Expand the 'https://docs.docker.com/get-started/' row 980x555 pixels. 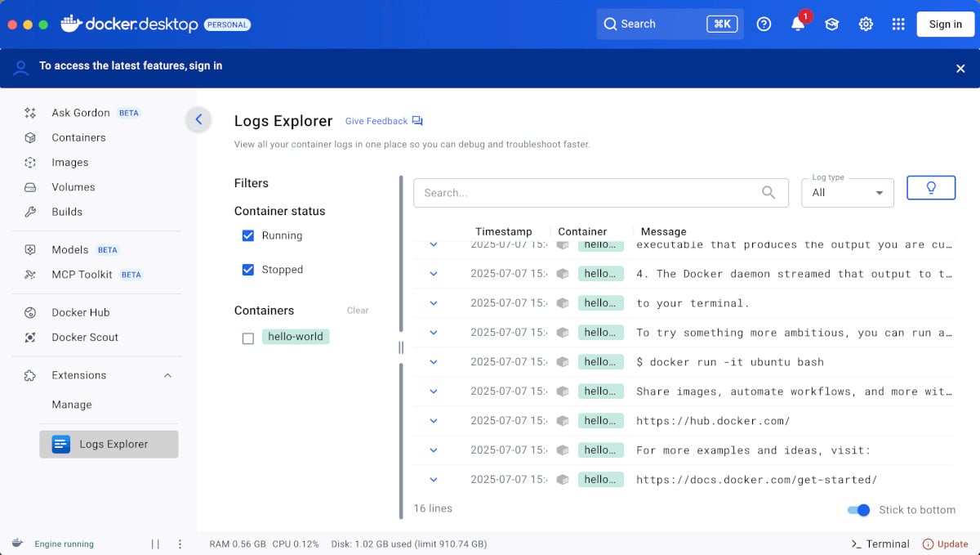pyautogui.click(x=434, y=480)
